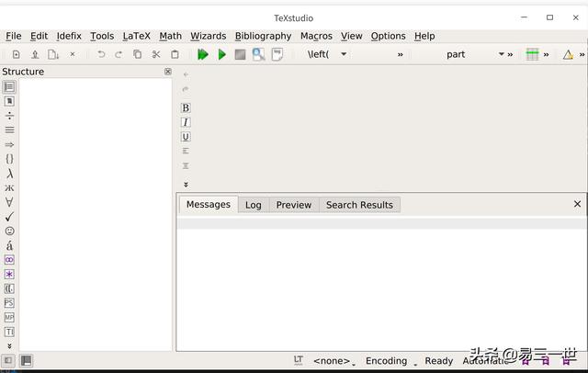Apply bold formatting button B
This screenshot has width=588, height=373.
(x=186, y=108)
